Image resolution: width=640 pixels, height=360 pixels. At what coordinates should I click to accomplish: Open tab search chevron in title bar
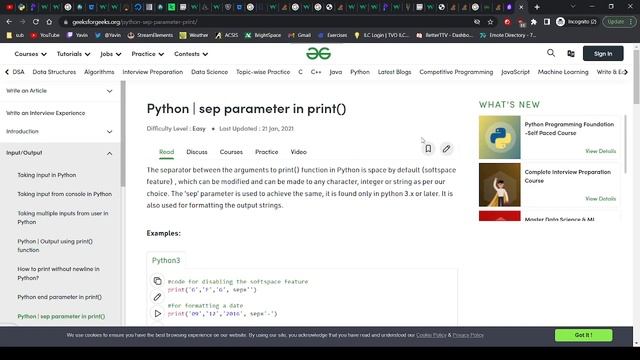[x=573, y=7]
